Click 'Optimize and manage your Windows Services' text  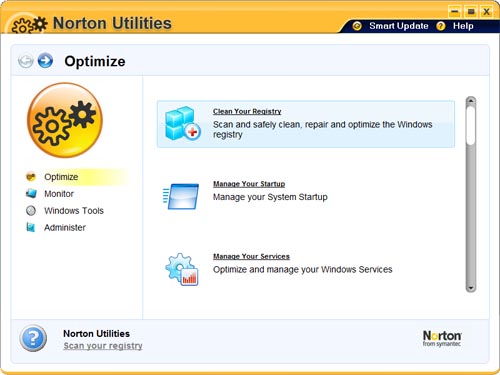pos(303,269)
